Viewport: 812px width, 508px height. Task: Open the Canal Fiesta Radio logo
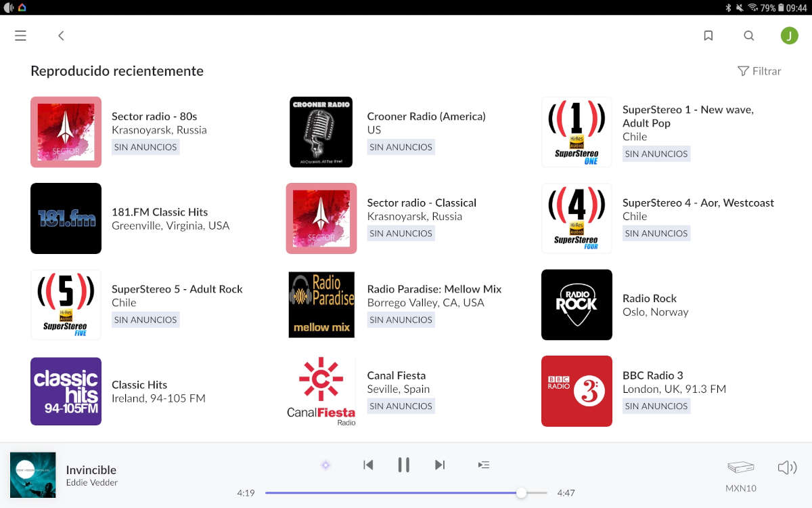pos(321,391)
